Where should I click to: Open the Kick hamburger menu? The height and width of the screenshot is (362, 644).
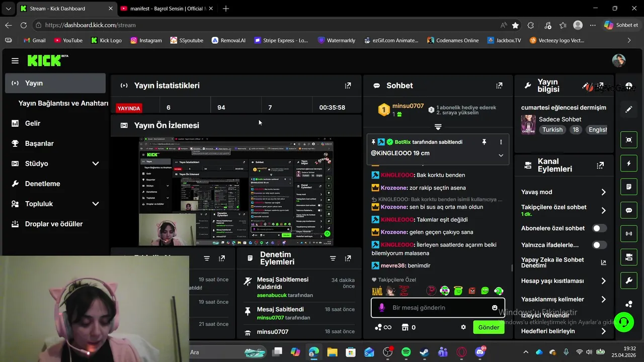(x=15, y=61)
